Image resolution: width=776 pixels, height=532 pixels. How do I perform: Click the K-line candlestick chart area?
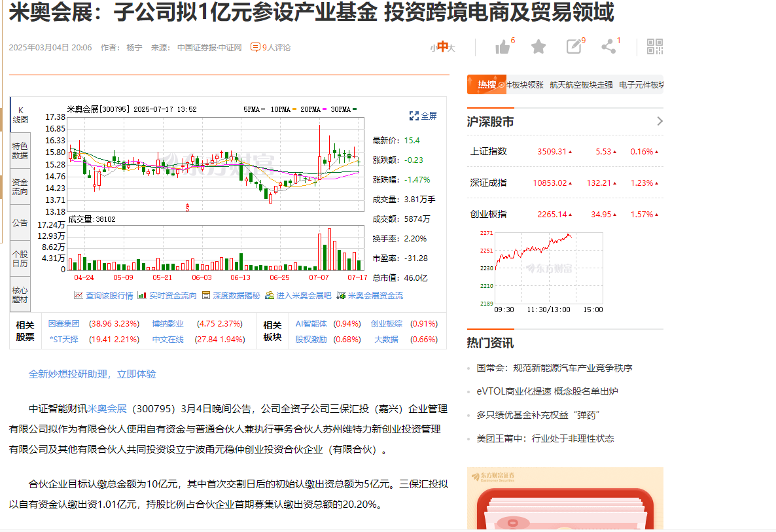(x=216, y=164)
